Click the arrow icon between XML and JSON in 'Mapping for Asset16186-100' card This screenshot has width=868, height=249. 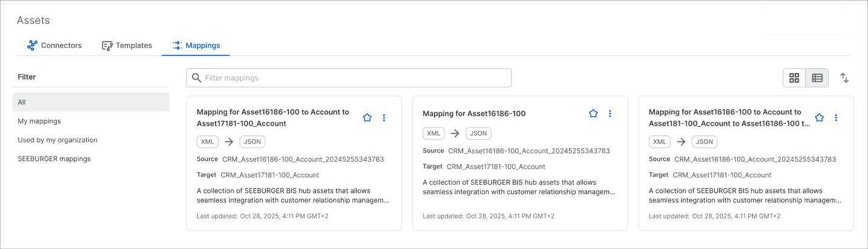pyautogui.click(x=454, y=133)
